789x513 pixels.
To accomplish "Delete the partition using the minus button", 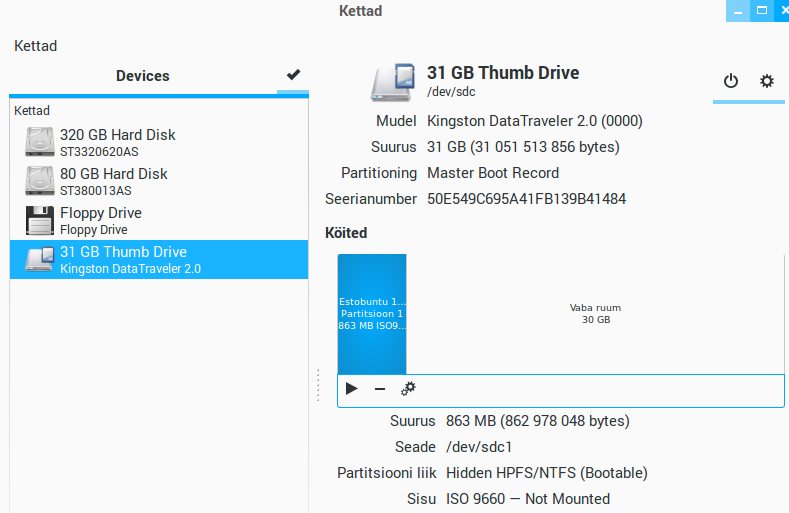I will click(380, 389).
